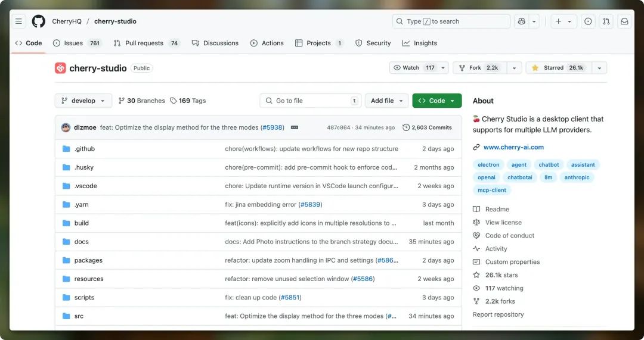Screen dimensions: 644x340
Task: Click the license scale icon
Action: click(x=476, y=222)
